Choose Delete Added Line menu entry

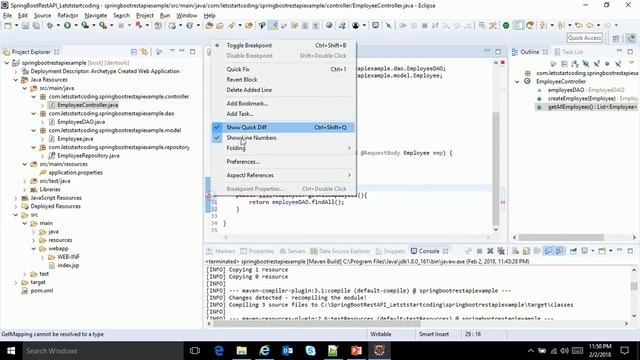pyautogui.click(x=283, y=90)
